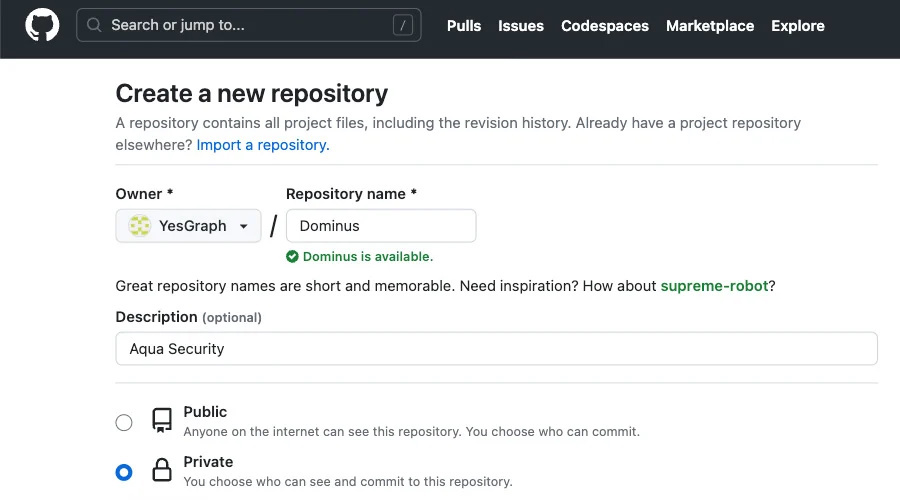Go to the Issues page

click(521, 26)
